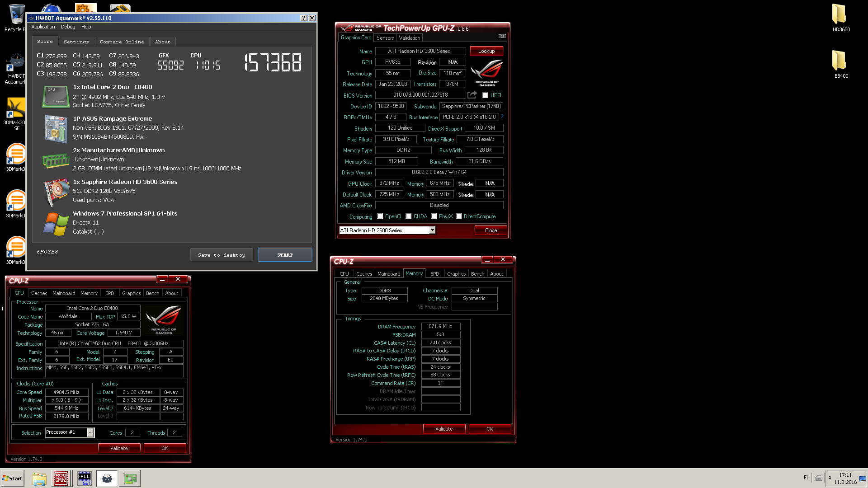The width and height of the screenshot is (868, 488).
Task: Expand the Processor #1 selection dropdown
Action: tap(90, 433)
